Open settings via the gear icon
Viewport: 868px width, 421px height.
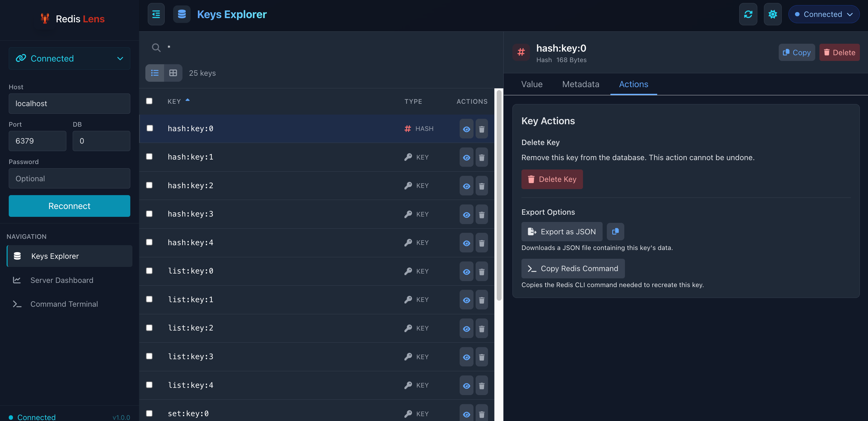pos(773,14)
